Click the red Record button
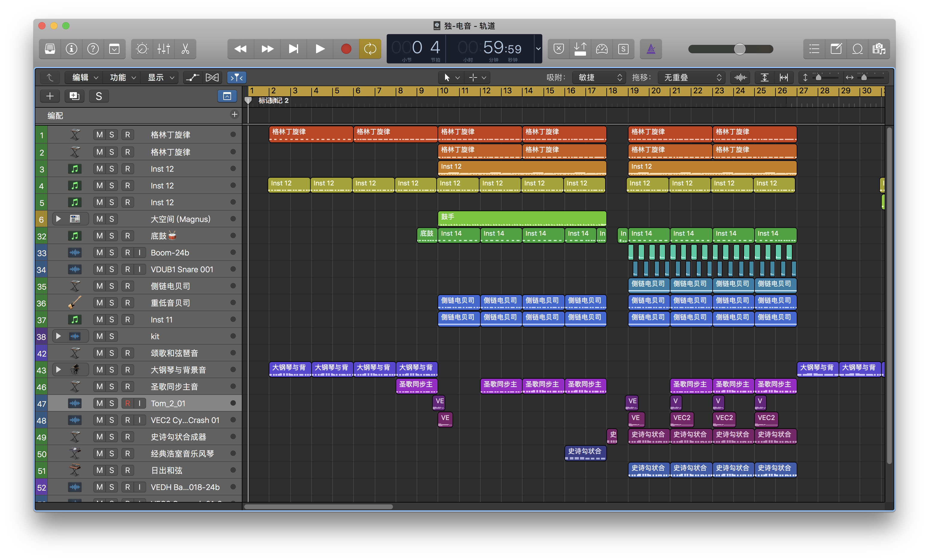This screenshot has height=560, width=929. 346,49
